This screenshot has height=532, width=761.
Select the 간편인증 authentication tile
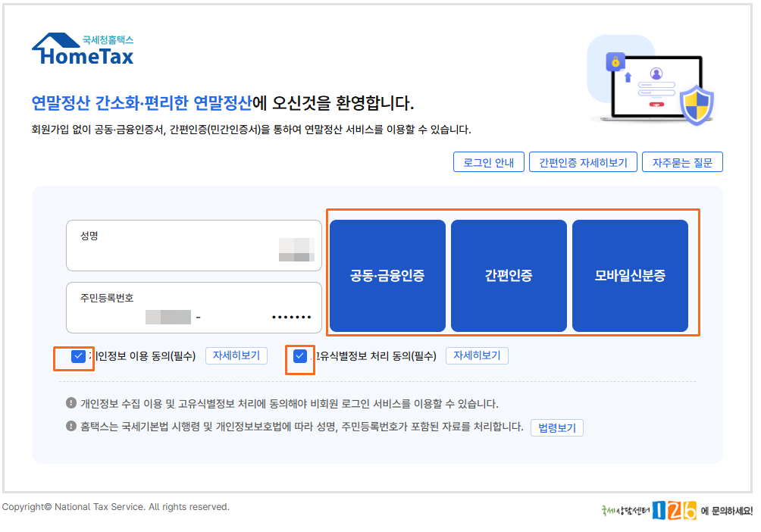point(509,275)
